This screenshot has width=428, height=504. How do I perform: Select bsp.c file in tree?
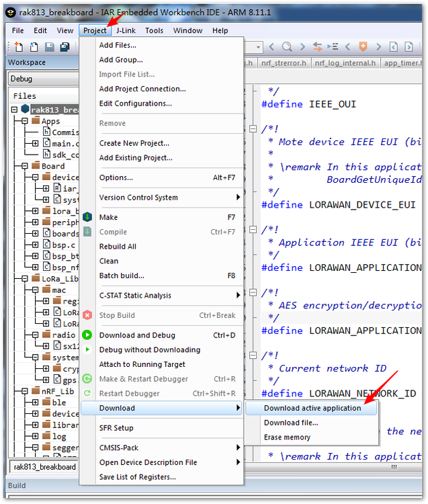click(64, 245)
